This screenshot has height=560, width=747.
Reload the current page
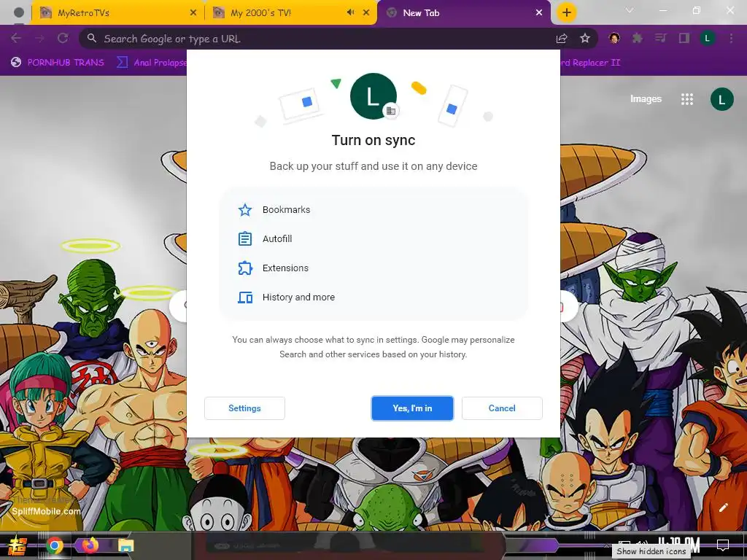click(x=63, y=38)
